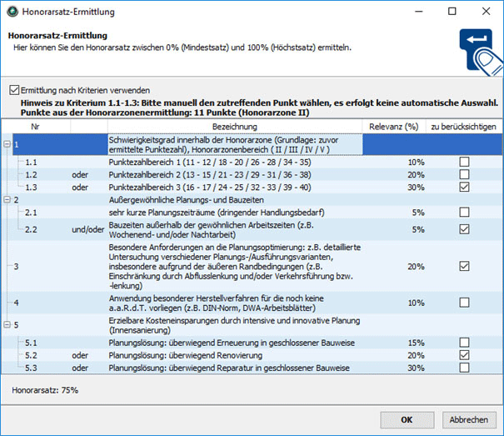The image size is (504, 436).
Task: Select row 2.2 number cell
Action: 31,229
